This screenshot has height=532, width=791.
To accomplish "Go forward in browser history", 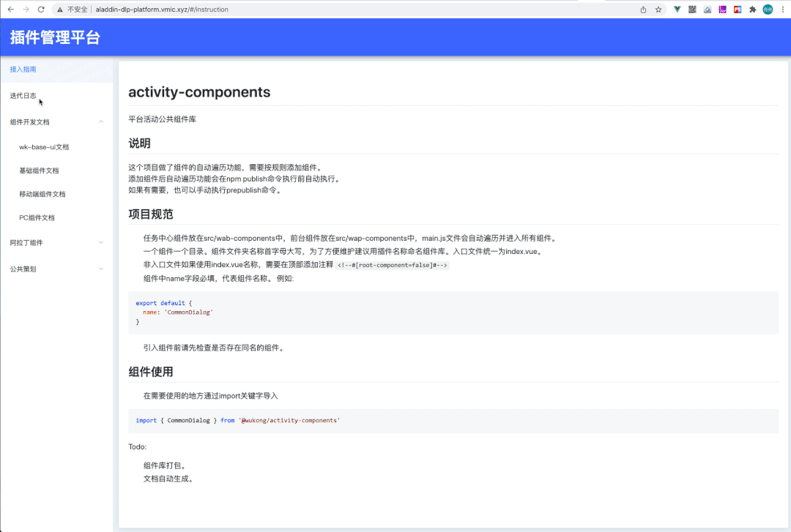I will pyautogui.click(x=26, y=9).
